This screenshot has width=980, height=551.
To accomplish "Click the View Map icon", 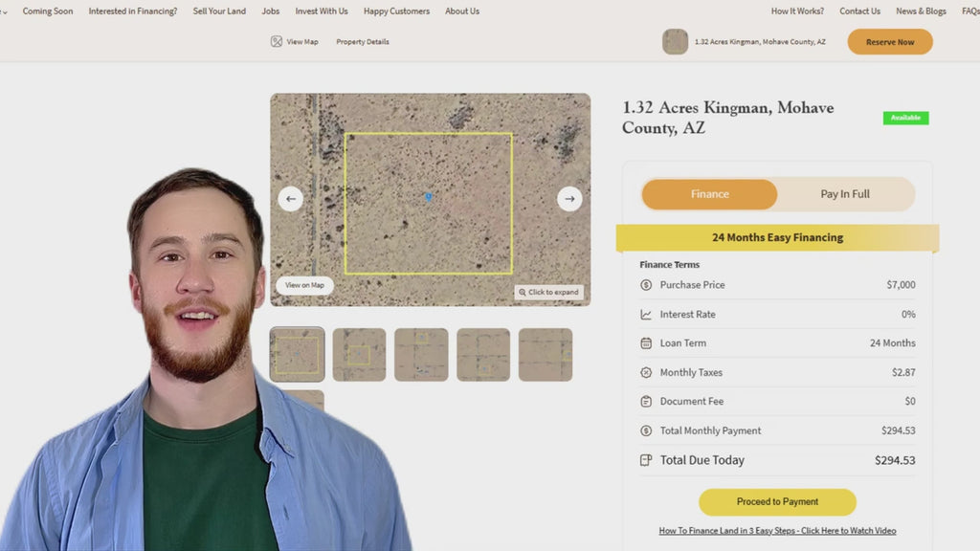I will point(277,42).
